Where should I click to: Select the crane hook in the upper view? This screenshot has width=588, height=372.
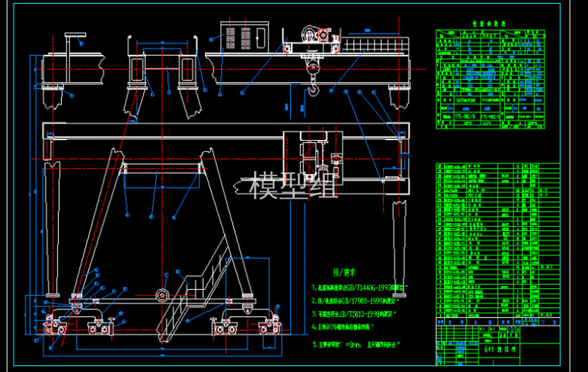click(x=313, y=89)
